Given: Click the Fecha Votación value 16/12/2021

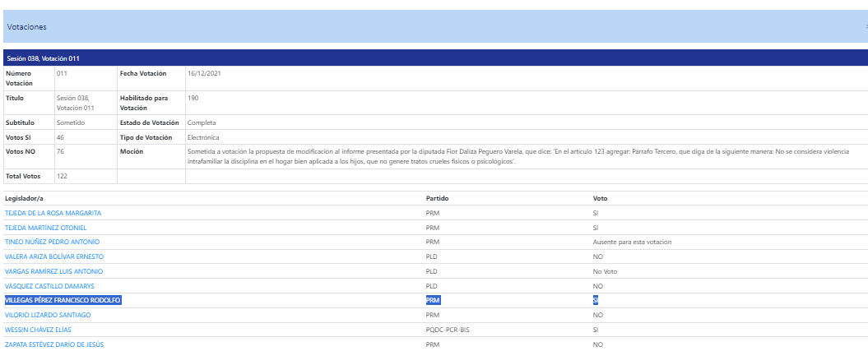Looking at the screenshot, I should (204, 73).
